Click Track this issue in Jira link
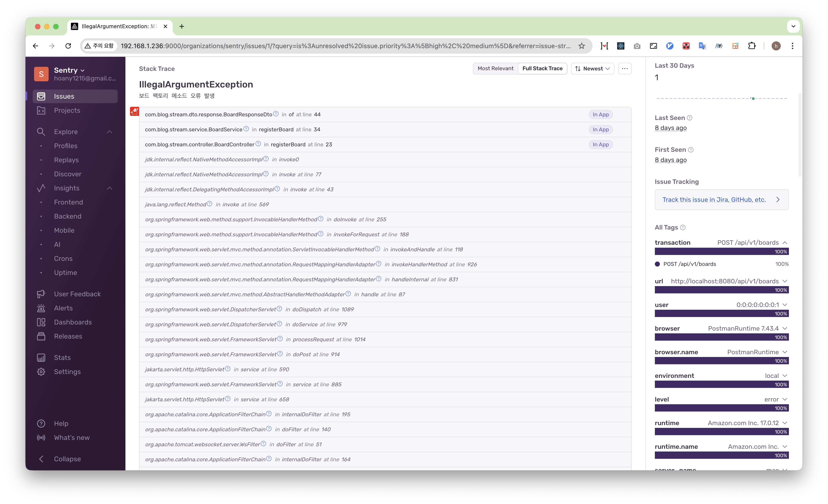Viewport: 828px width, 504px height. pyautogui.click(x=714, y=200)
